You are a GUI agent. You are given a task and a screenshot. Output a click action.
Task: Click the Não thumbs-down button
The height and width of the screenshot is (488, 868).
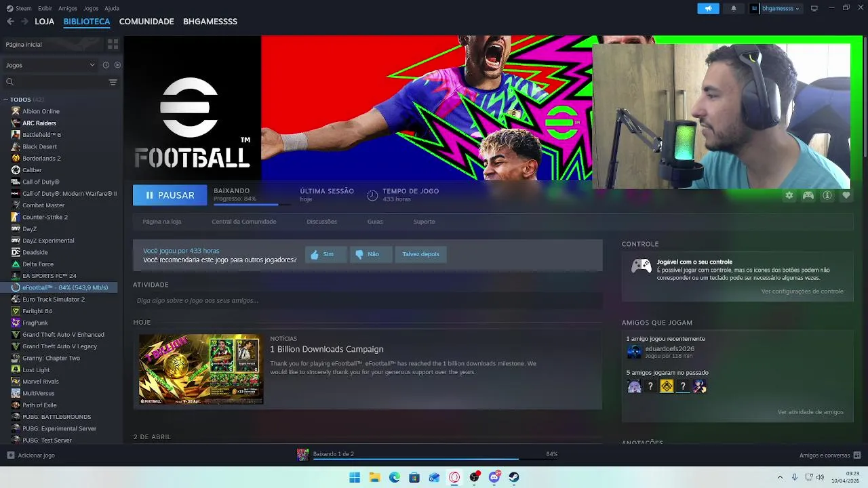(x=370, y=254)
